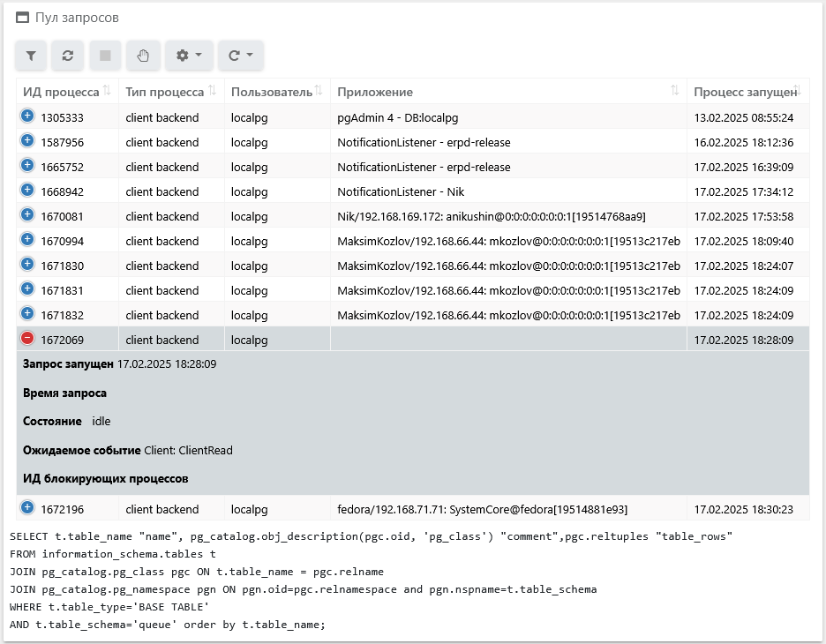This screenshot has height=644, width=826.
Task: Expand row details for process 1670081
Action: pyautogui.click(x=27, y=215)
